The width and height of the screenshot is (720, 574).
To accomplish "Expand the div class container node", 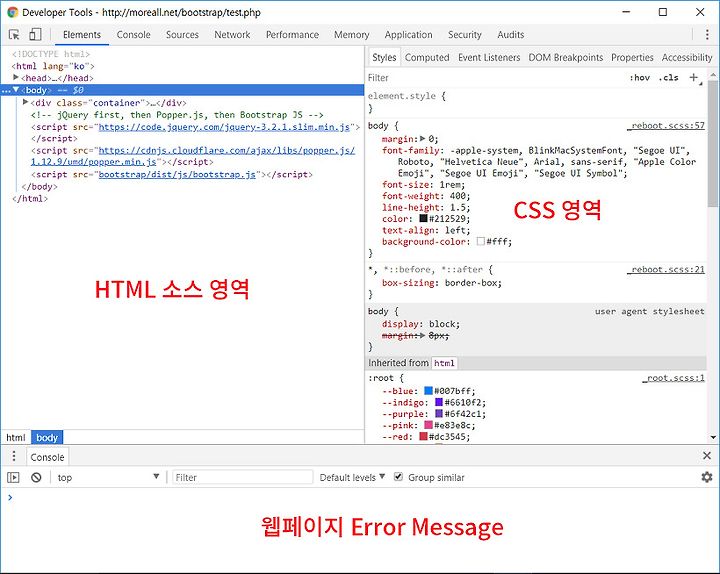I will click(26, 102).
